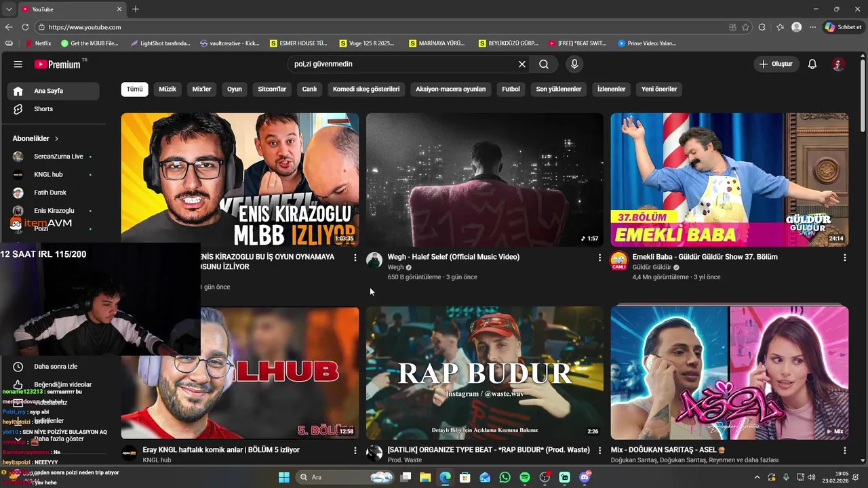Open Netflix bookmark in bookmarks bar
The height and width of the screenshot is (488, 868).
[38, 43]
